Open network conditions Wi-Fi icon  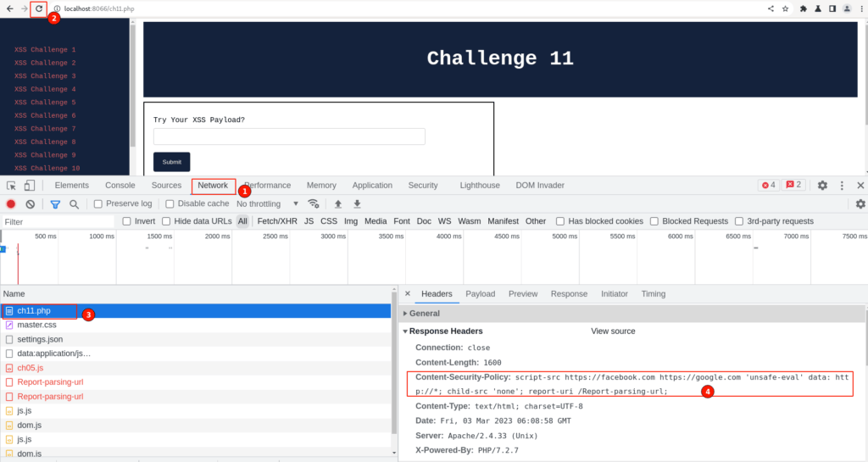click(314, 204)
